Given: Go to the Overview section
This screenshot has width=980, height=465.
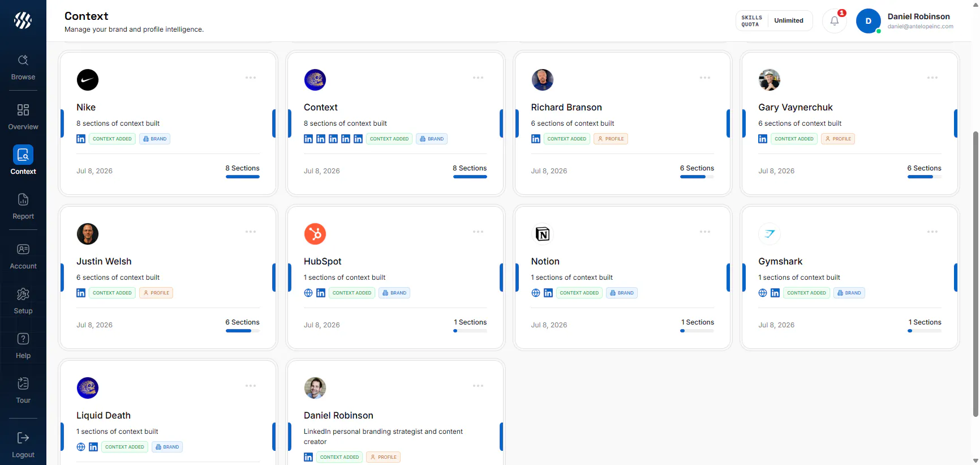Looking at the screenshot, I should click(23, 117).
